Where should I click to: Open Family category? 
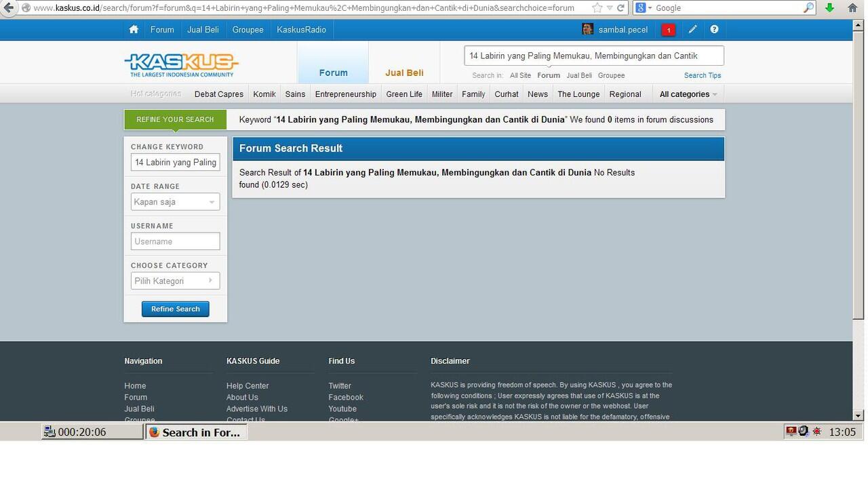(x=473, y=94)
